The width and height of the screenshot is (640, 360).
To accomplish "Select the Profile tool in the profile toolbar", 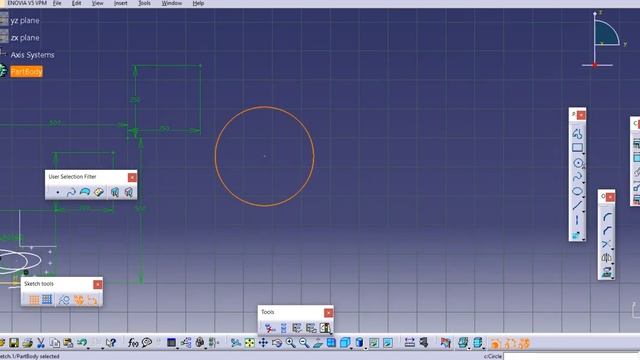I will pos(577,133).
